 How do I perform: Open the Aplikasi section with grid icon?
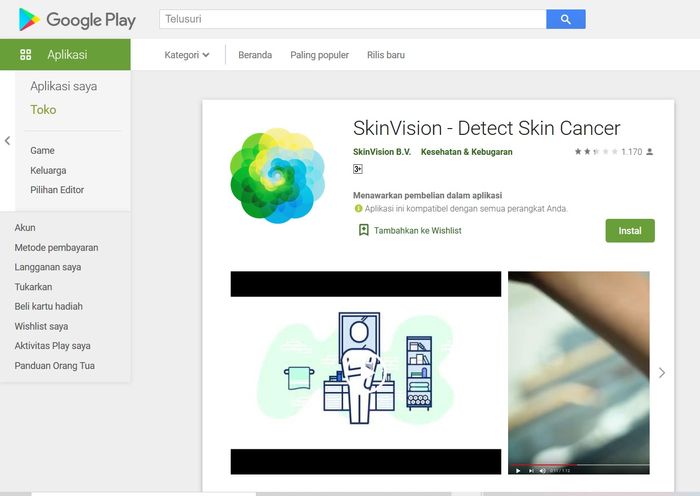pos(65,54)
